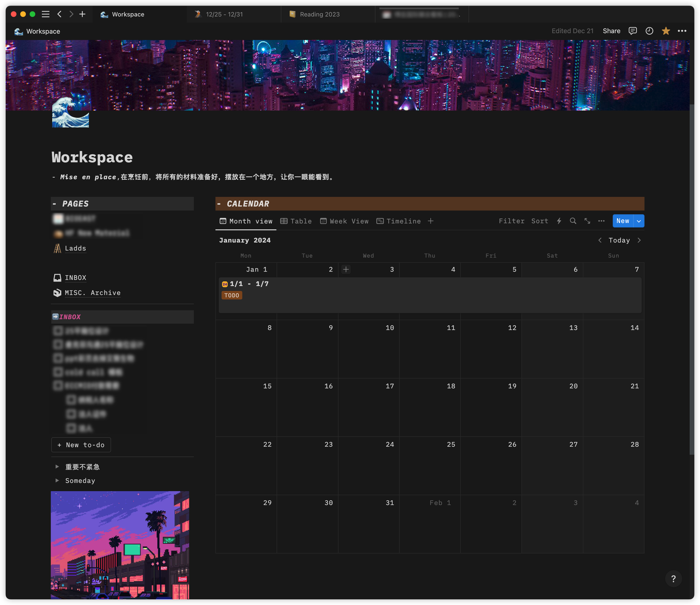The height and width of the screenshot is (605, 700).
Task: Toggle the sidebar hamburger menu
Action: coord(46,14)
